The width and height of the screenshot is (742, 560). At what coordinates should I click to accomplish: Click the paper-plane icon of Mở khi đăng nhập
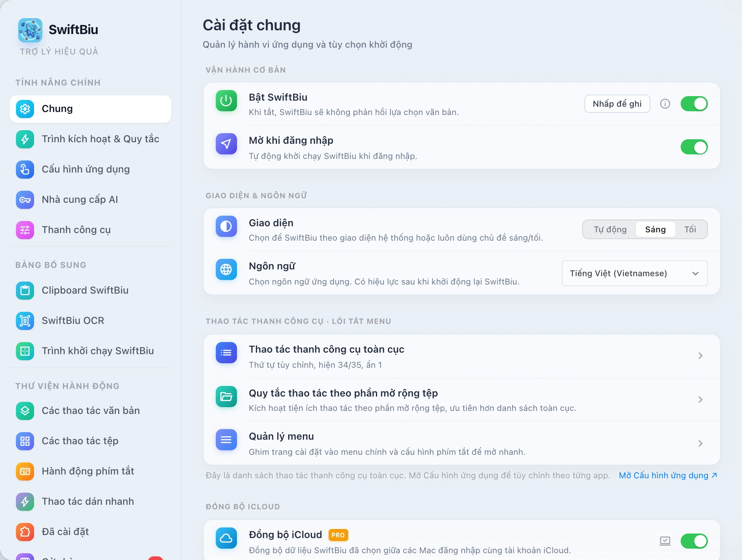(226, 144)
